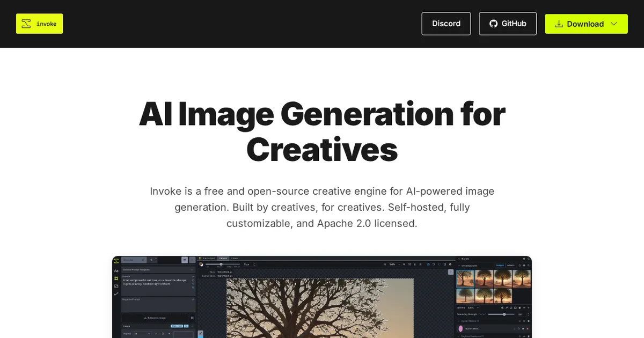
Task: Select the fourth tree thumbnail in top row
Action: [x=522, y=279]
